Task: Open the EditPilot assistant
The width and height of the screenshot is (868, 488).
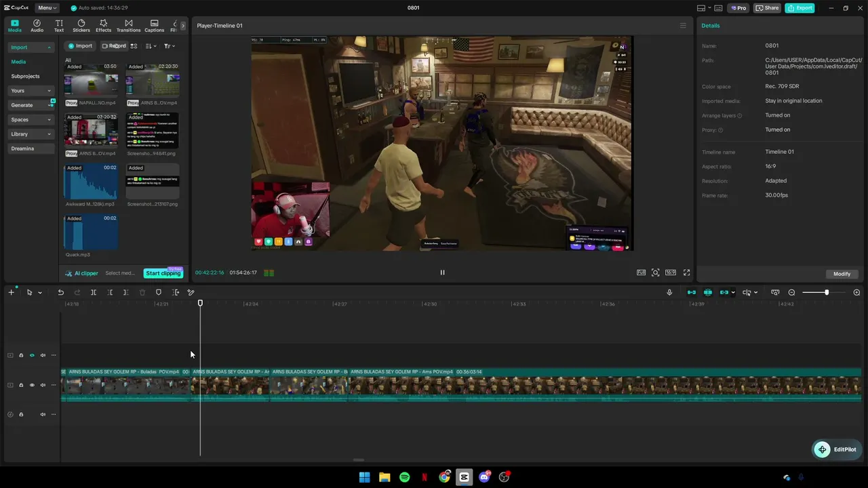Action: pyautogui.click(x=836, y=449)
